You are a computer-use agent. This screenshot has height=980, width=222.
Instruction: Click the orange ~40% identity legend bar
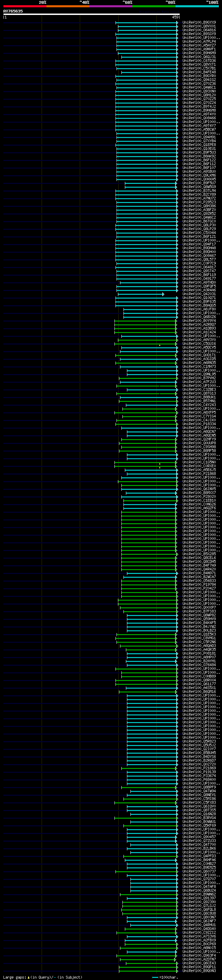coord(68,6)
